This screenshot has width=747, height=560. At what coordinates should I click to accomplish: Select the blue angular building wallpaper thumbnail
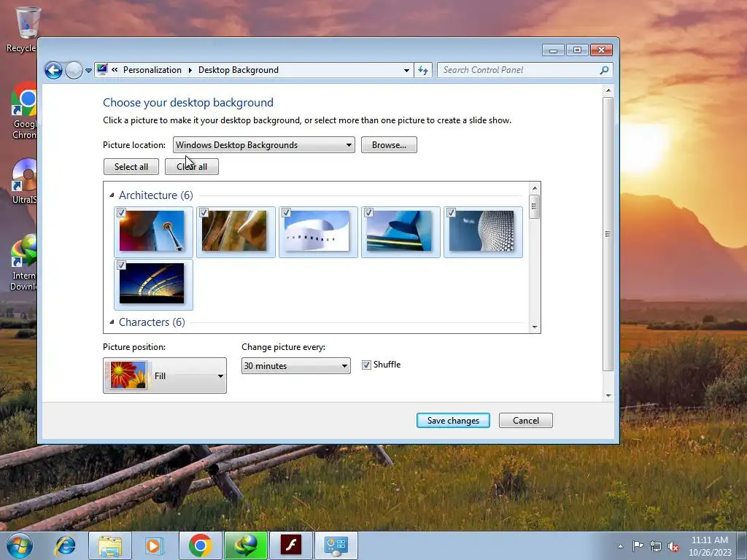pos(399,231)
